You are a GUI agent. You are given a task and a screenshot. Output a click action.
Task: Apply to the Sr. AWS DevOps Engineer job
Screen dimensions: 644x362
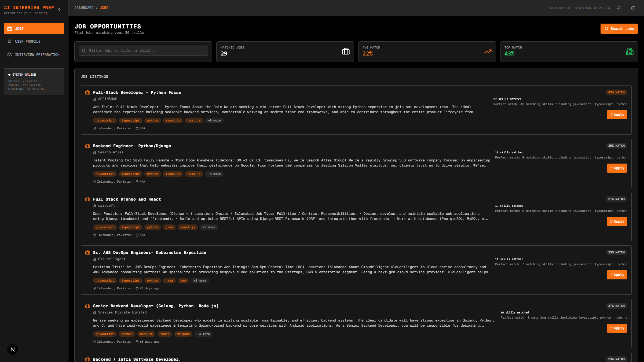(617, 275)
